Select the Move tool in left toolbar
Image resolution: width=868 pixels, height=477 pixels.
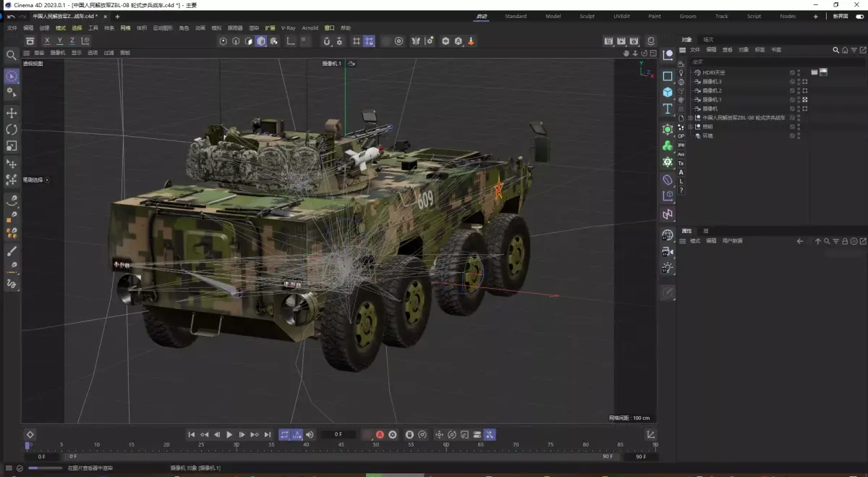tap(12, 113)
